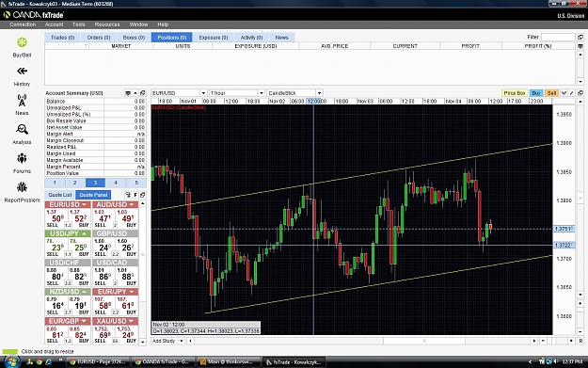Click the quote panel scroll down arrow
Viewport: 588px width, 368px height.
tap(142, 342)
